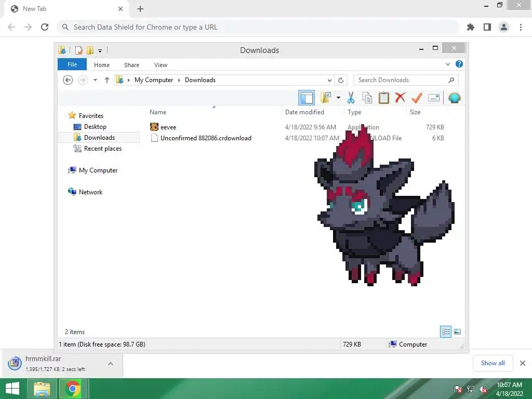Go forward in Explorer navigation
This screenshot has width=532, height=399.
83,80
